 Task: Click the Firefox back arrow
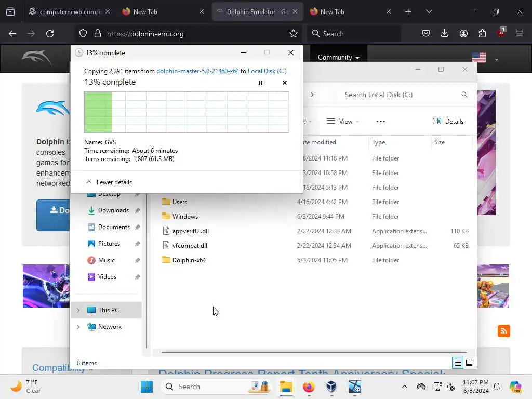(x=12, y=34)
